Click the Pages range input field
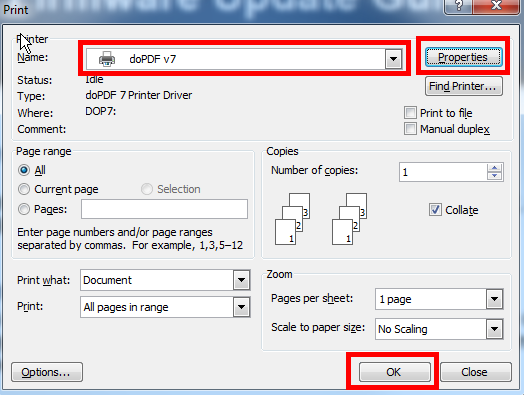Screen dimensions: 524x395 164,209
